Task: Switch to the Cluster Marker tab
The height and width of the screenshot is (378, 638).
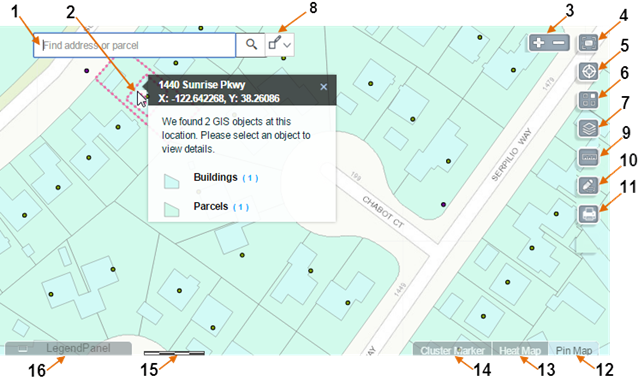Action: tap(452, 350)
